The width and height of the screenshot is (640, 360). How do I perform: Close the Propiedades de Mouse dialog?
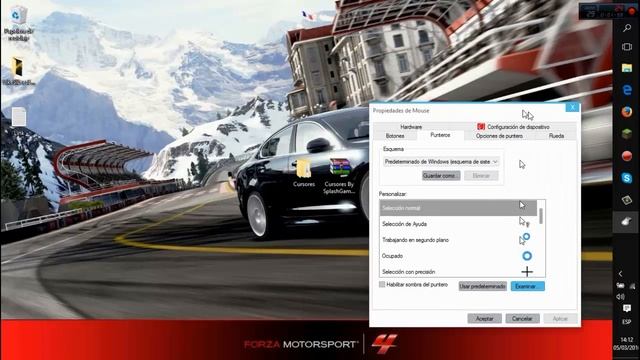point(572,107)
